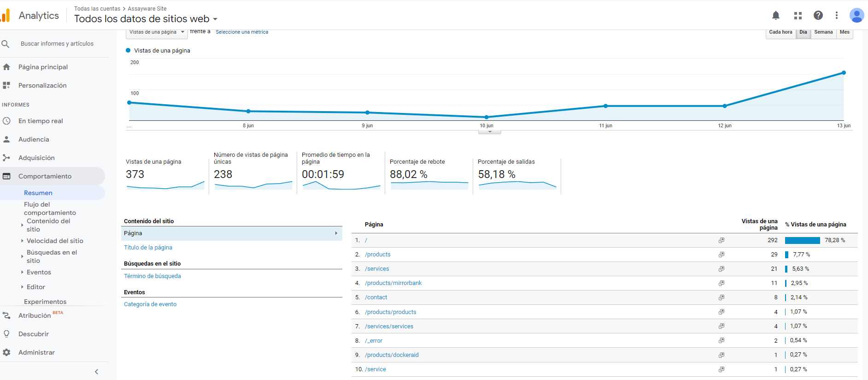The height and width of the screenshot is (380, 868).
Task: Click the Adquisición arrows icon
Action: point(6,158)
